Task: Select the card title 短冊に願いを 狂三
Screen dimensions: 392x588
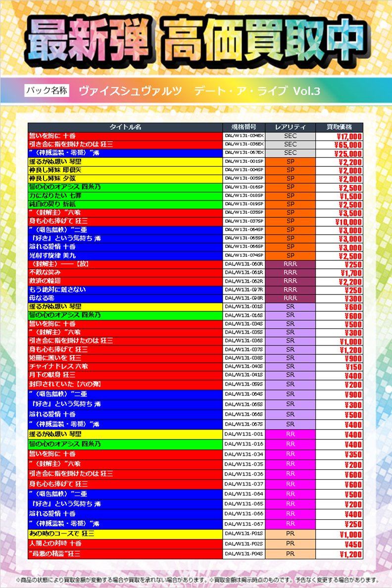Action: [x=55, y=358]
